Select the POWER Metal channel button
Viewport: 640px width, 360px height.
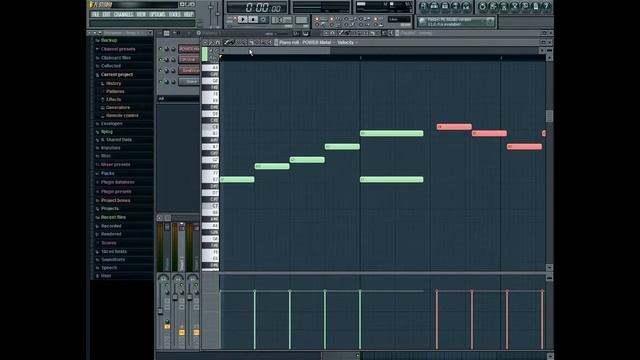(189, 49)
